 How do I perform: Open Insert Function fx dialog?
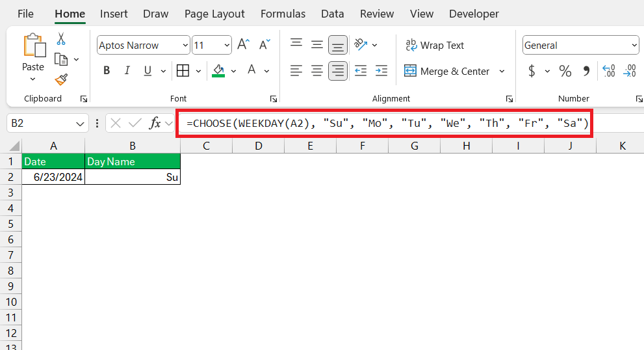pyautogui.click(x=155, y=123)
